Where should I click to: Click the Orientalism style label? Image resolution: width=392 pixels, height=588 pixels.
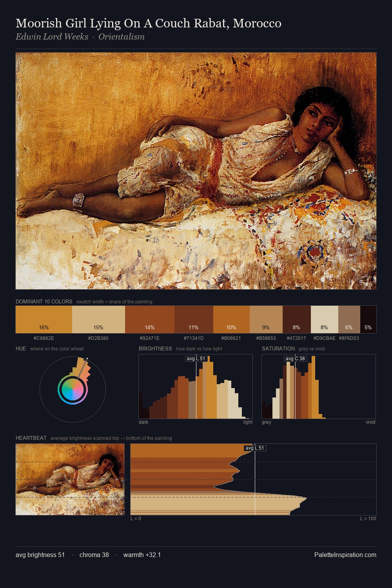[122, 36]
